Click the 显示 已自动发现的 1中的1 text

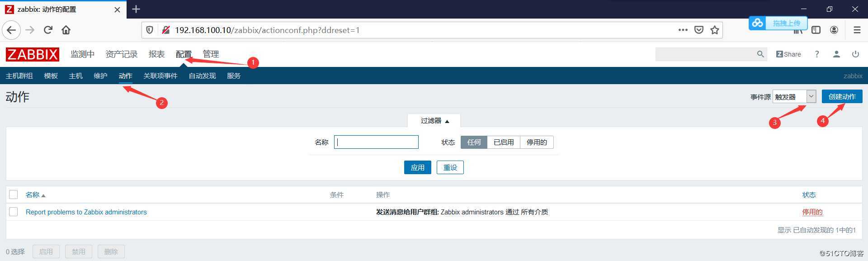coord(816,230)
